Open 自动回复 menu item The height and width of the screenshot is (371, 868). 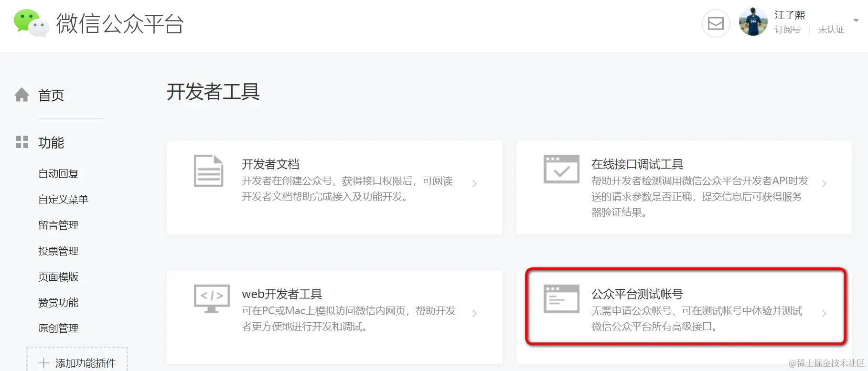click(58, 173)
